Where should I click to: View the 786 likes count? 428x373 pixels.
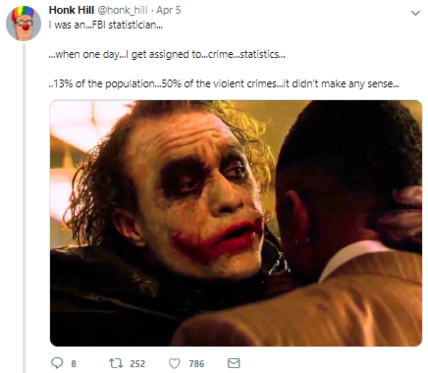[196, 363]
